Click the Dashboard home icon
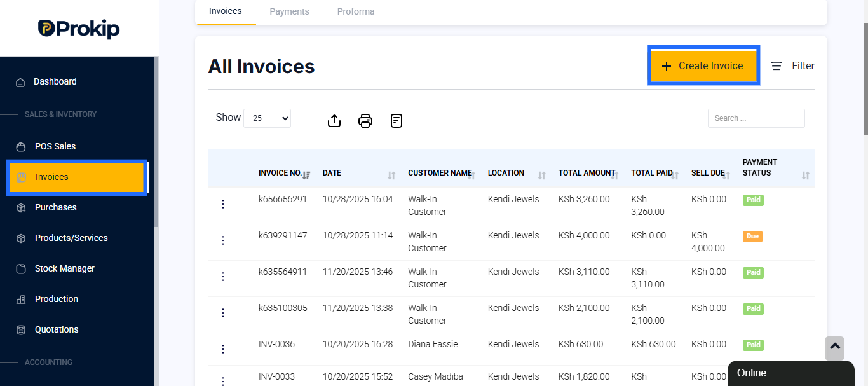Image resolution: width=868 pixels, height=386 pixels. (20, 82)
